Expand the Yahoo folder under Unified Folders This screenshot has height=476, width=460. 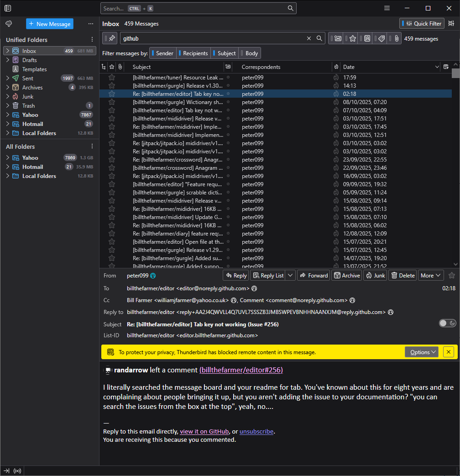pyautogui.click(x=8, y=115)
